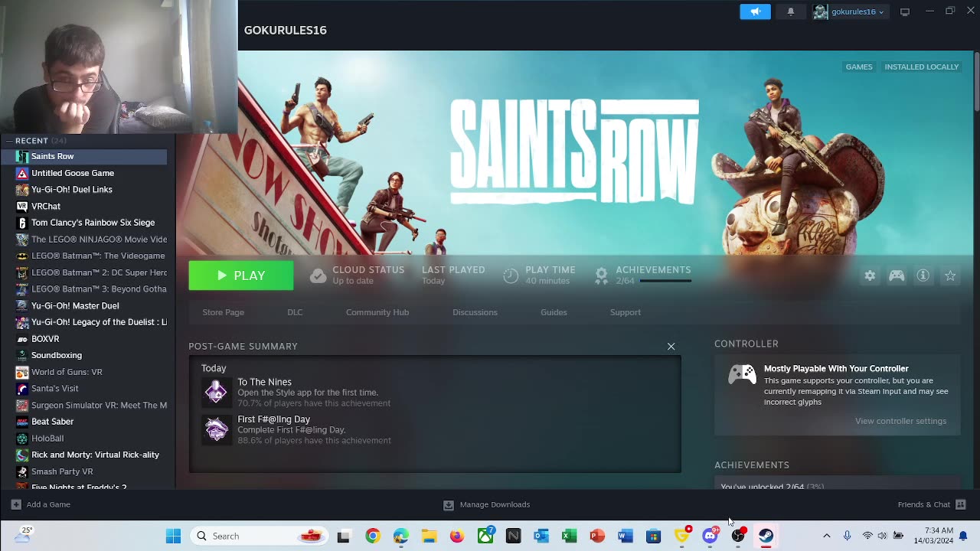The width and height of the screenshot is (980, 551).
Task: Click the Add a Game plus icon
Action: [x=16, y=504]
